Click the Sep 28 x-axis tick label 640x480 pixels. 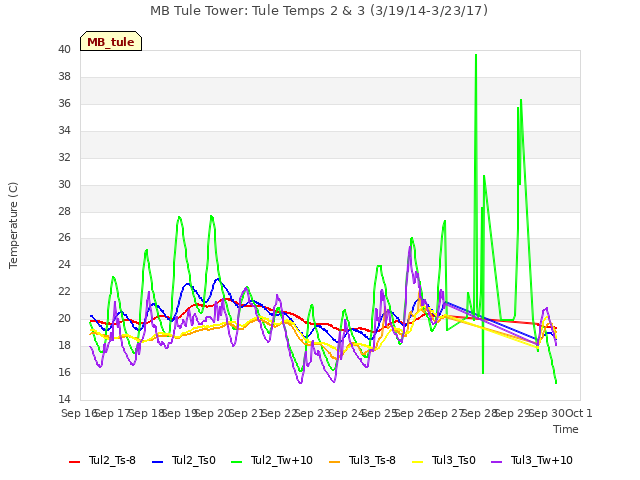click(x=479, y=413)
